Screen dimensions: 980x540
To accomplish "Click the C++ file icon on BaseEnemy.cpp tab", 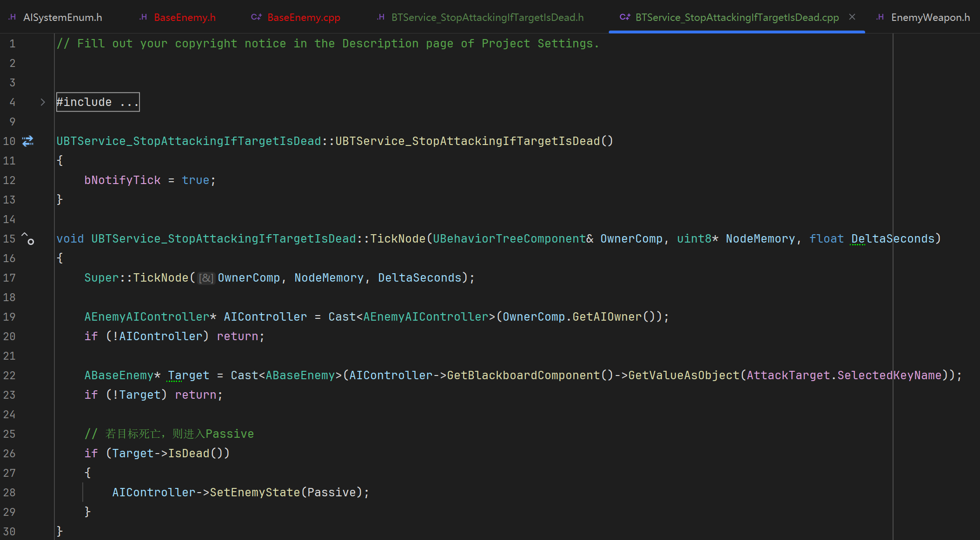I will (x=256, y=17).
